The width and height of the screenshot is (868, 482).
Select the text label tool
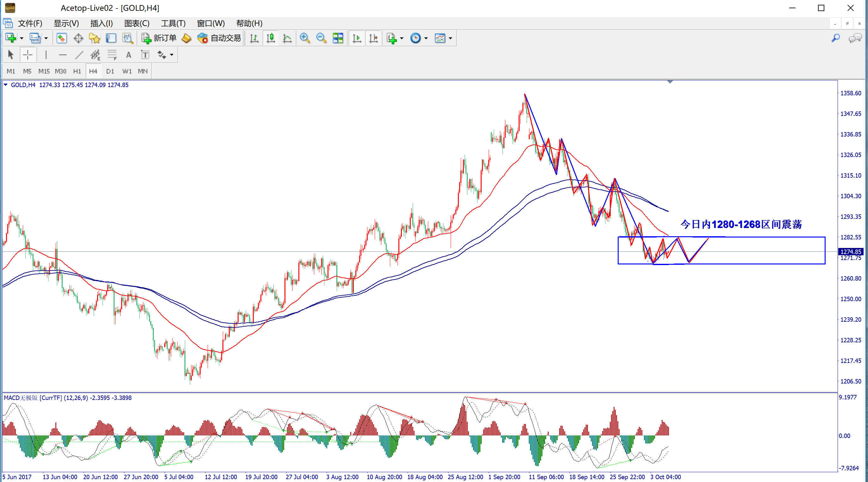click(x=145, y=55)
